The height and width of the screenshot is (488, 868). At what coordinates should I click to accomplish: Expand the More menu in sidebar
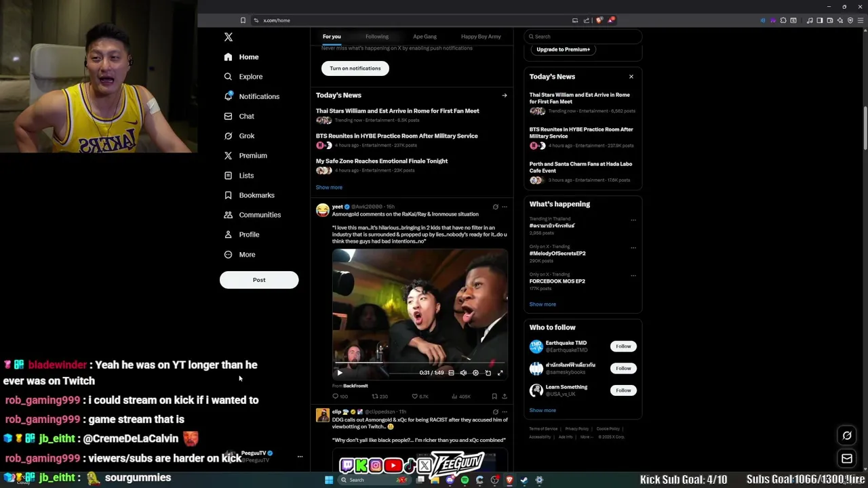(239, 254)
